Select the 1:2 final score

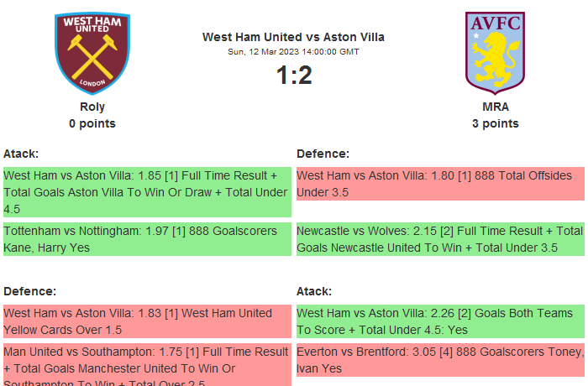293,76
